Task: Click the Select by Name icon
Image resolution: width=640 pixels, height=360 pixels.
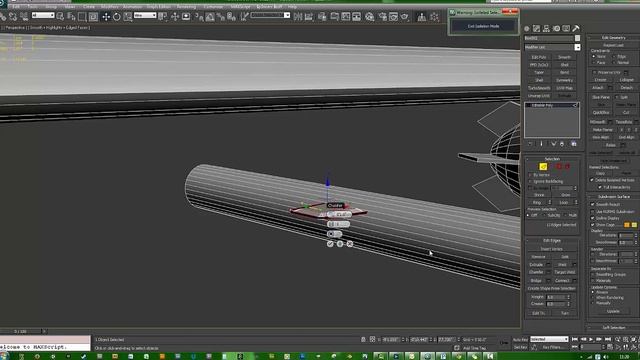Action: click(71, 16)
